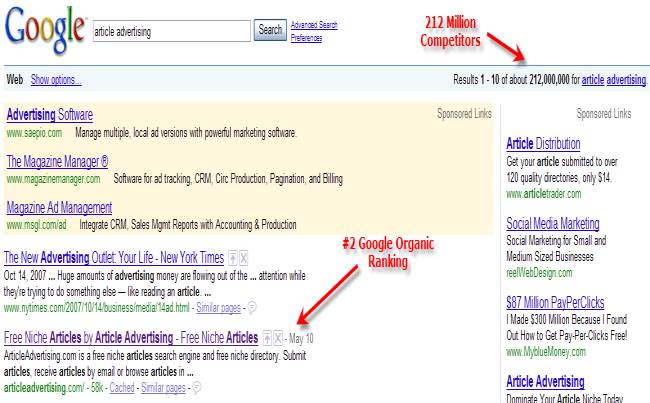650x403 pixels.
Task: Open Free Niche Articles by Article Advertising result
Action: click(131, 337)
